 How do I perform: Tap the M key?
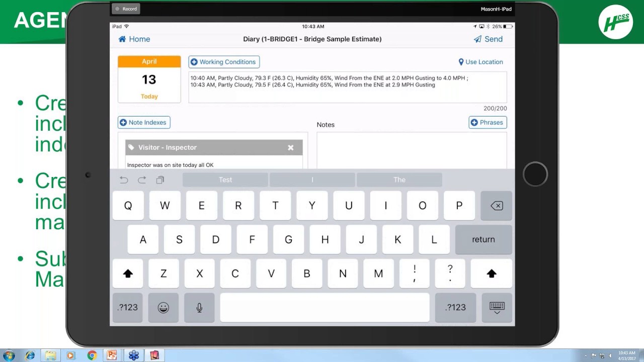pos(378,274)
